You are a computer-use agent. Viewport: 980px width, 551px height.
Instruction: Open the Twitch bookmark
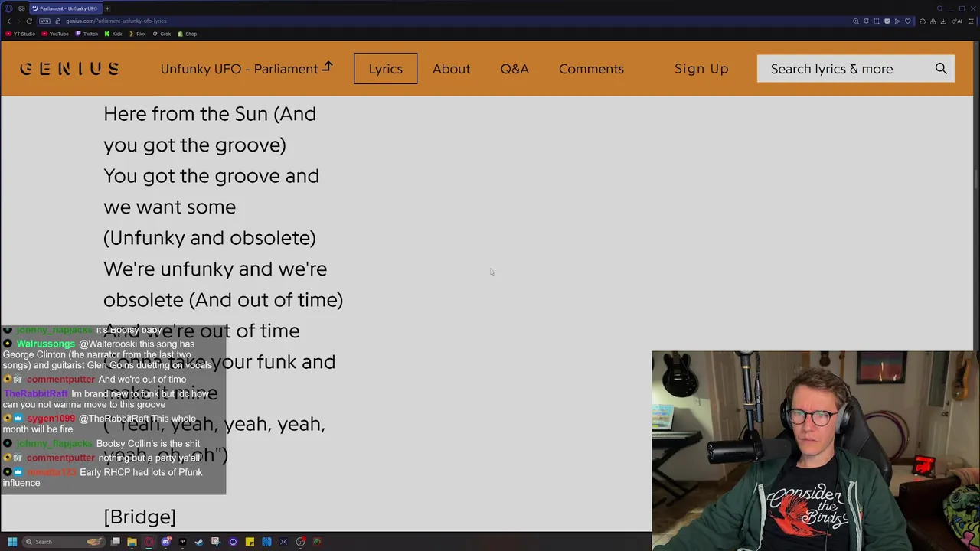point(87,34)
